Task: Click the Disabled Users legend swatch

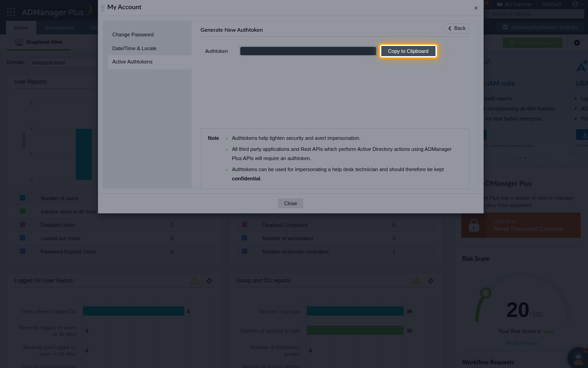Action: tap(23, 224)
